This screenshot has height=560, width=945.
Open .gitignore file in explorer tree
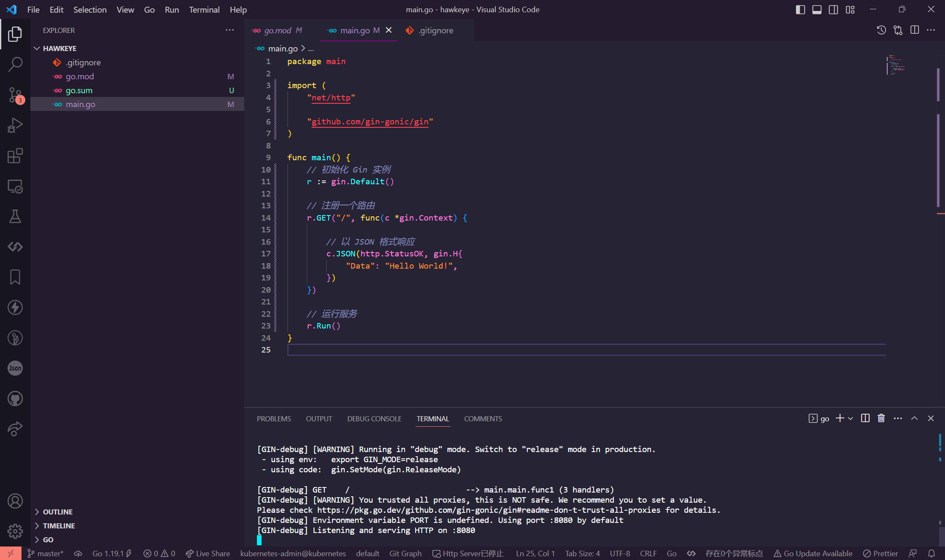(138, 62)
